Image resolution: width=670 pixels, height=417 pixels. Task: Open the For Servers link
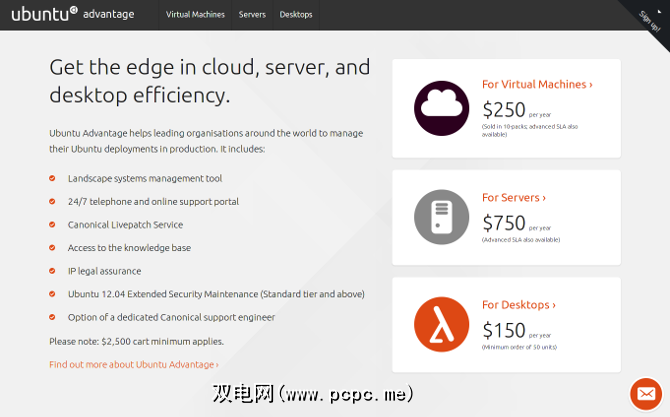click(x=514, y=197)
